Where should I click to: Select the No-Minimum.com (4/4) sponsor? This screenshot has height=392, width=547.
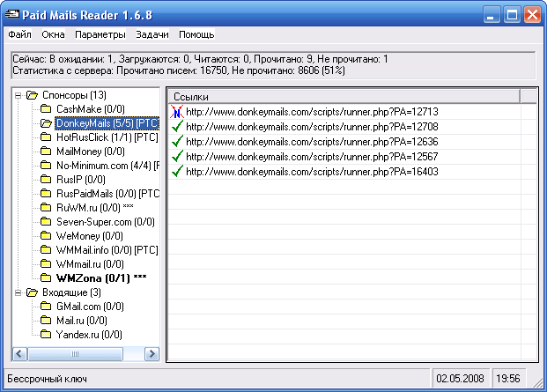tap(107, 166)
